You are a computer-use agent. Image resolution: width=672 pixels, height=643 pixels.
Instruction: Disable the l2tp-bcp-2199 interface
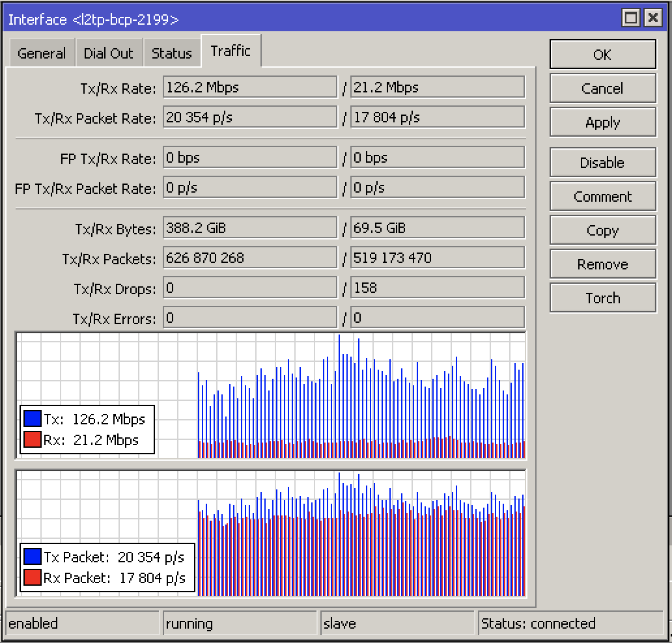click(602, 163)
